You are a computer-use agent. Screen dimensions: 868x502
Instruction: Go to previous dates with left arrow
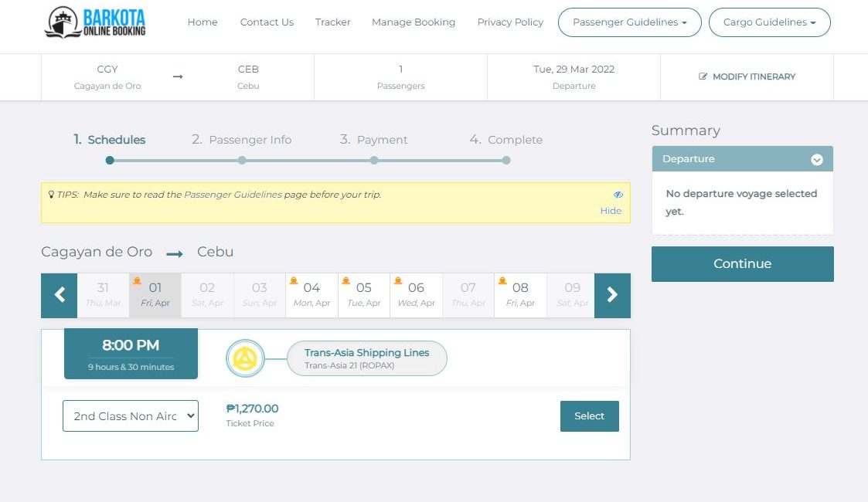pos(60,295)
